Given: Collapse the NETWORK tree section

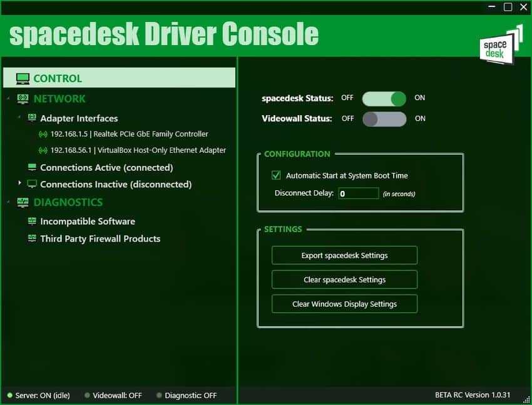Looking at the screenshot, I should (x=8, y=99).
